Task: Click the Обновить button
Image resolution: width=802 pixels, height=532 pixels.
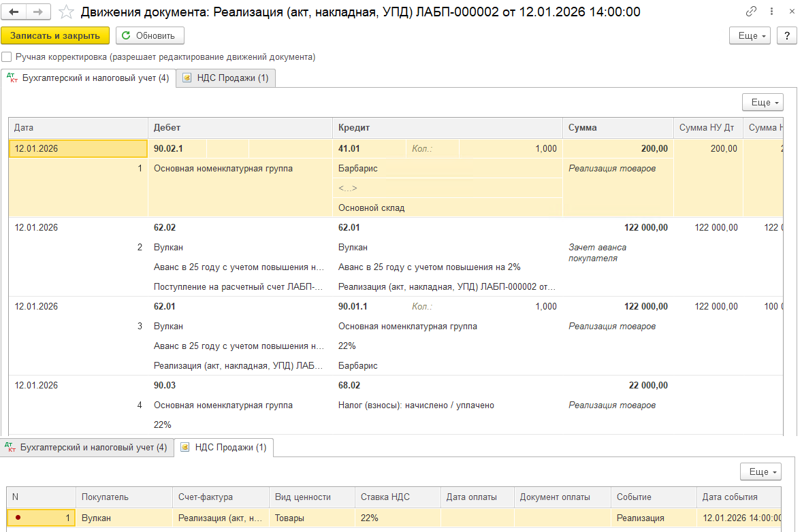Action: pyautogui.click(x=150, y=36)
